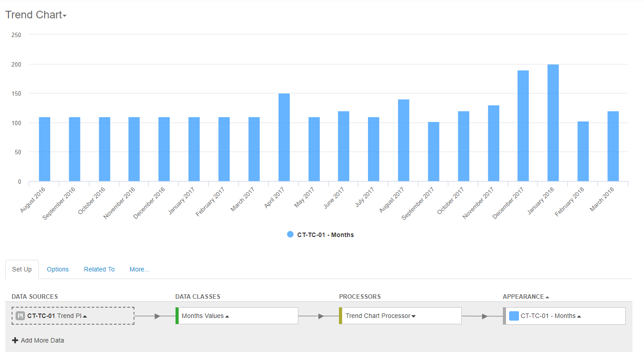Collapse the APPEARANCE column header caret
Screen dimensions: 644x360
click(x=548, y=297)
